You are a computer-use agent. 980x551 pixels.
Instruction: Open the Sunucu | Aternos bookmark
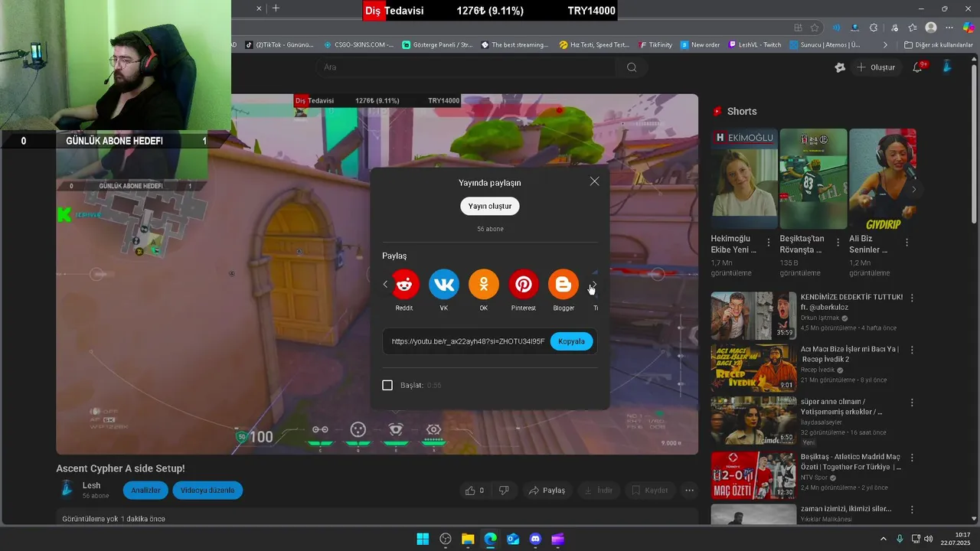click(825, 45)
